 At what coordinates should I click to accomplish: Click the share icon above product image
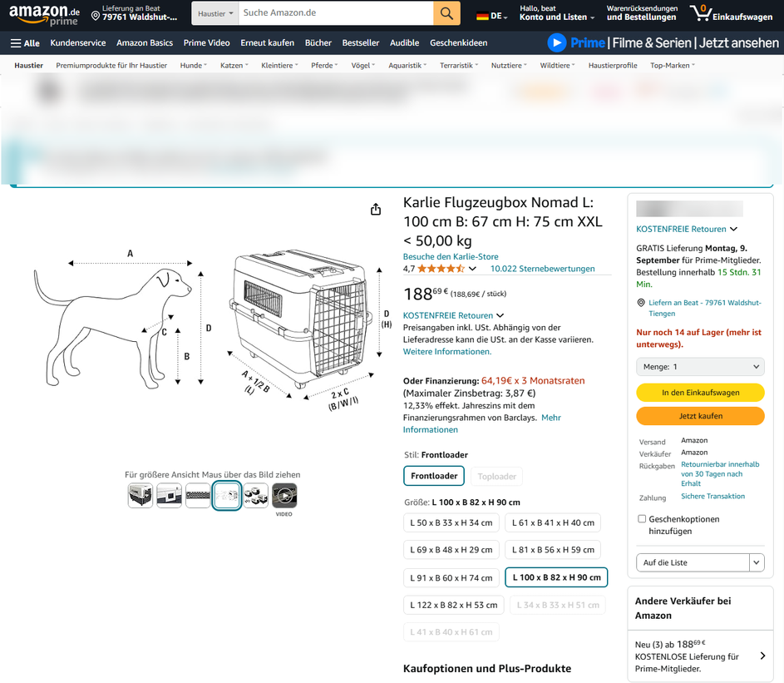376,209
